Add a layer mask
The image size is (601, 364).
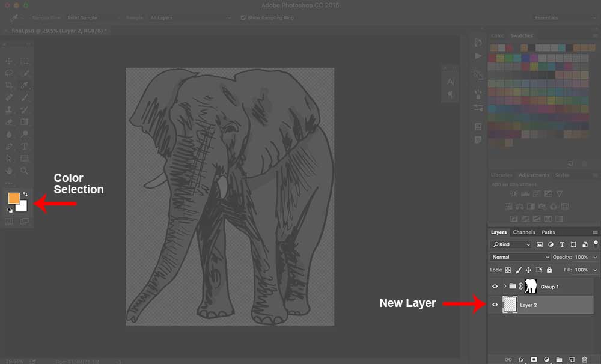pyautogui.click(x=534, y=359)
